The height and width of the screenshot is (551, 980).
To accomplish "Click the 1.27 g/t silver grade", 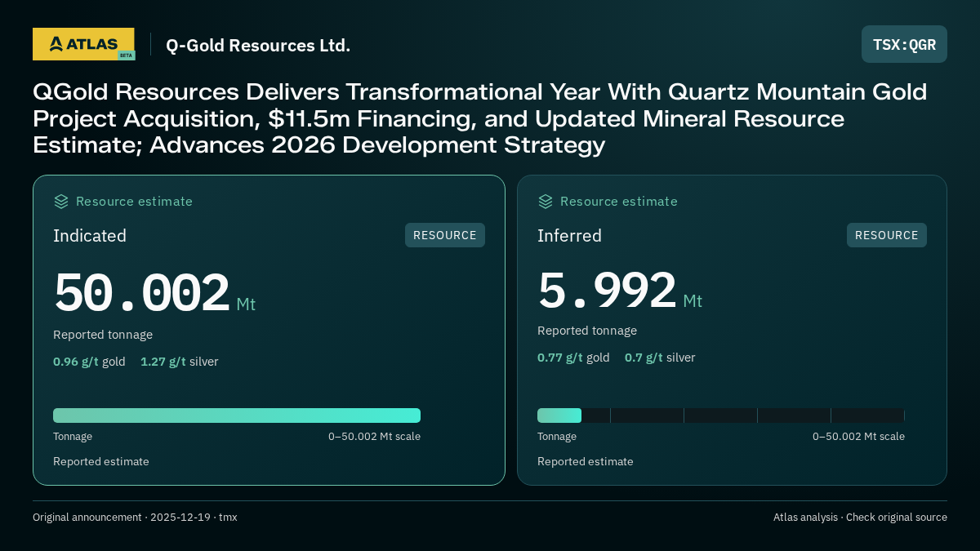I will [180, 362].
